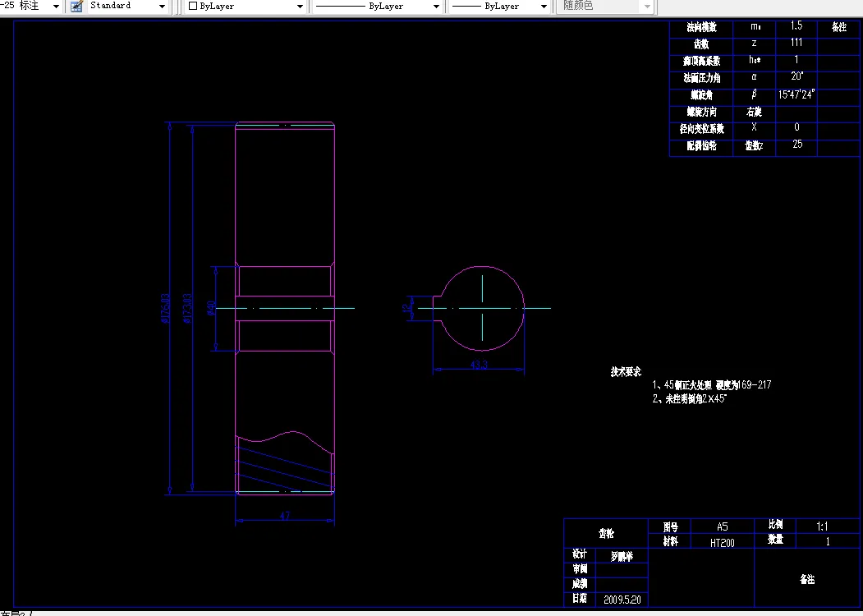Select the 12 keyway width dimension
The image size is (863, 616).
[x=408, y=308]
